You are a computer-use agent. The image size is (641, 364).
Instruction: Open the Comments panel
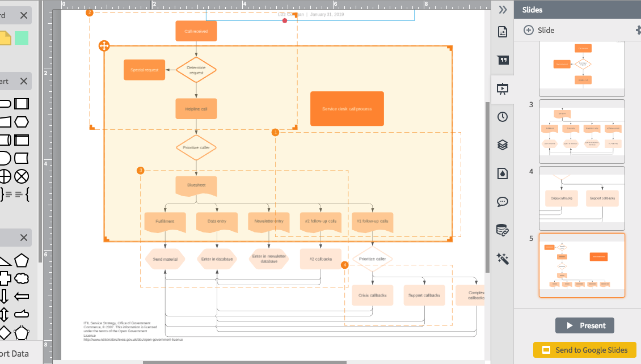(502, 201)
